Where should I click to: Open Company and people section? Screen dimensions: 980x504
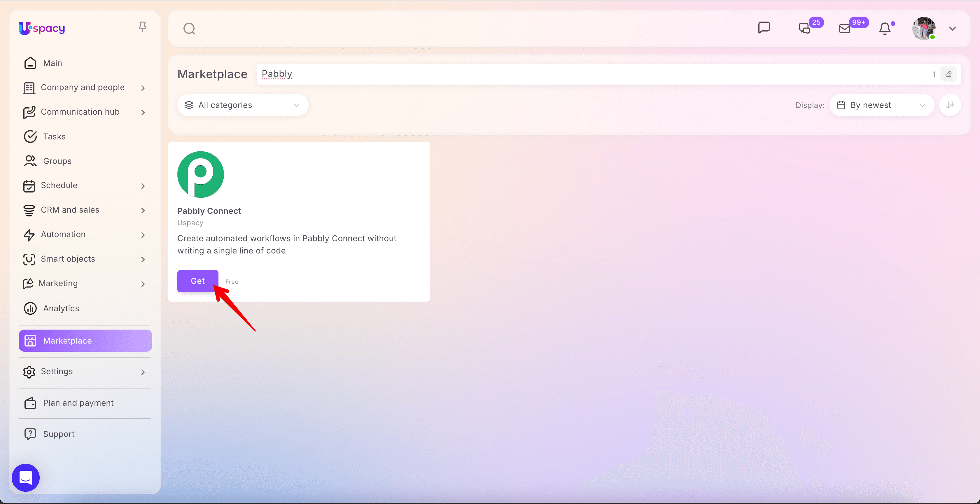tap(83, 87)
